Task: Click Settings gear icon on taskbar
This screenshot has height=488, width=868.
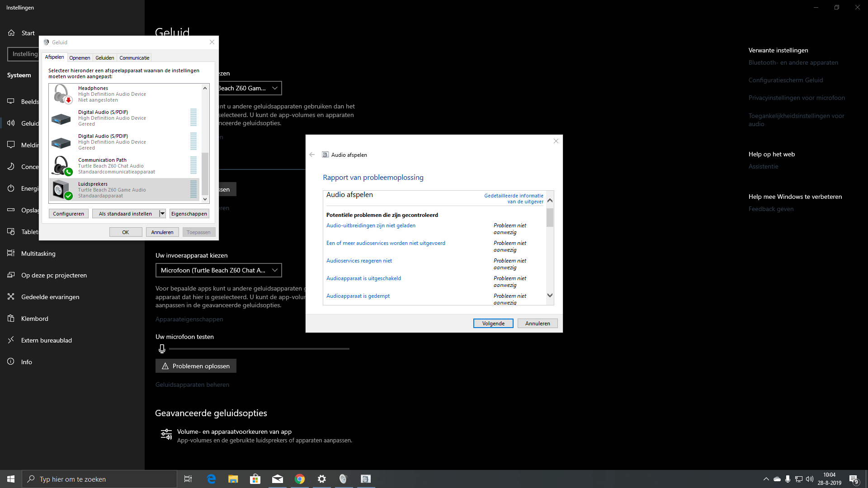Action: [x=322, y=479]
